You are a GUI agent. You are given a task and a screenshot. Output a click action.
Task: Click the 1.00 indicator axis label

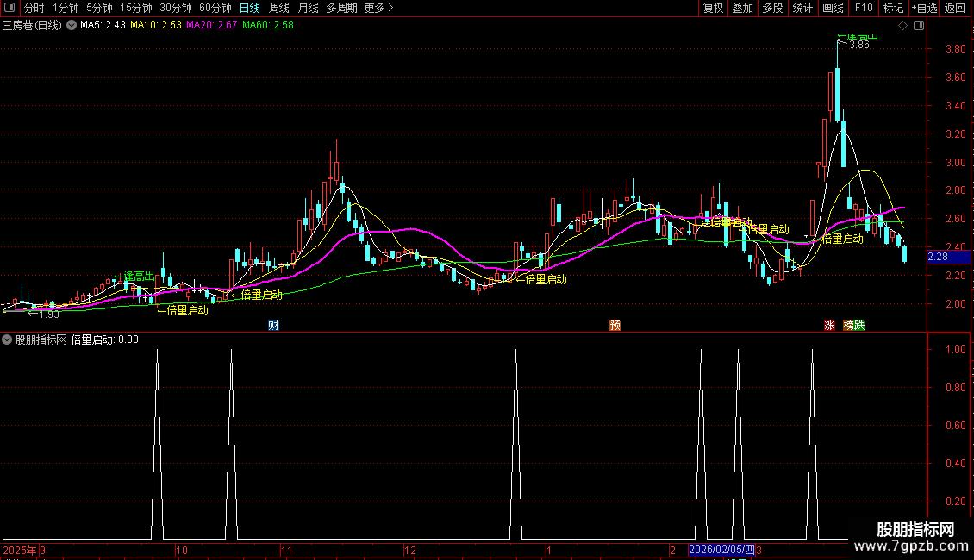pos(955,350)
